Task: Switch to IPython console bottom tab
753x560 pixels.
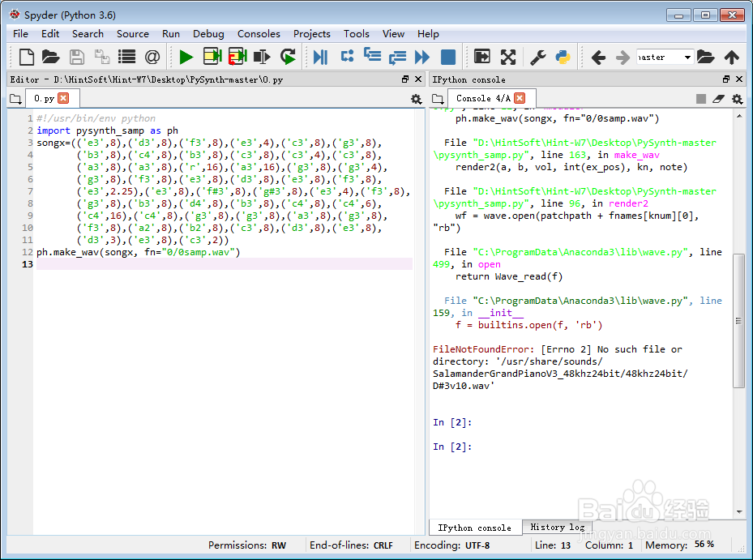Action: pos(474,528)
